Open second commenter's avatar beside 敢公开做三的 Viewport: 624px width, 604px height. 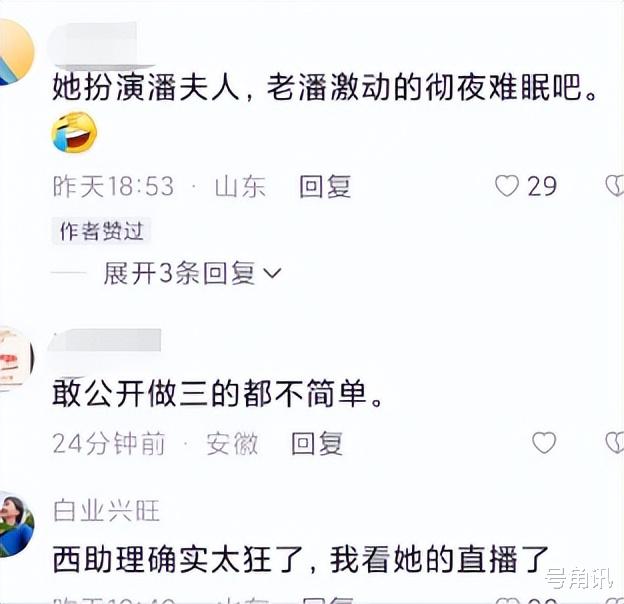click(15, 359)
